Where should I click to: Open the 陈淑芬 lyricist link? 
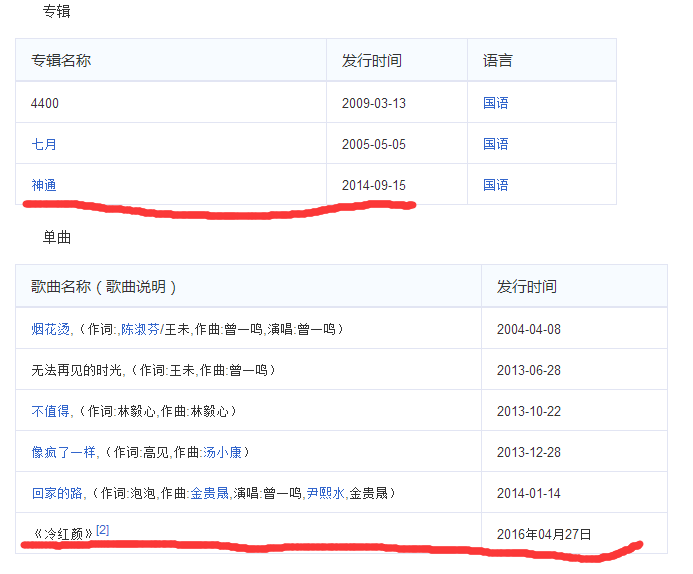140,329
